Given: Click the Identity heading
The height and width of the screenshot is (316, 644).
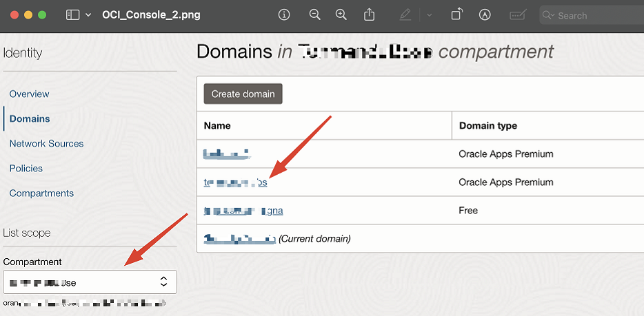Looking at the screenshot, I should (23, 53).
